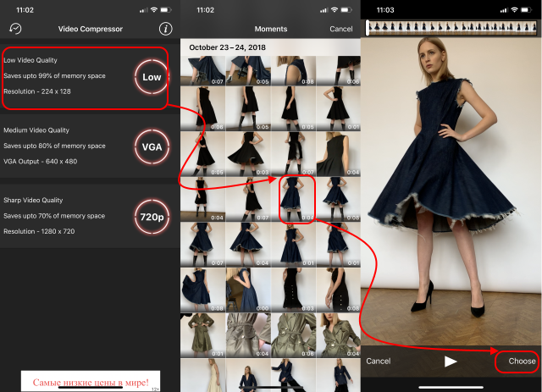Choose the previewed video
Screen dimensions: 542x392
click(x=522, y=362)
